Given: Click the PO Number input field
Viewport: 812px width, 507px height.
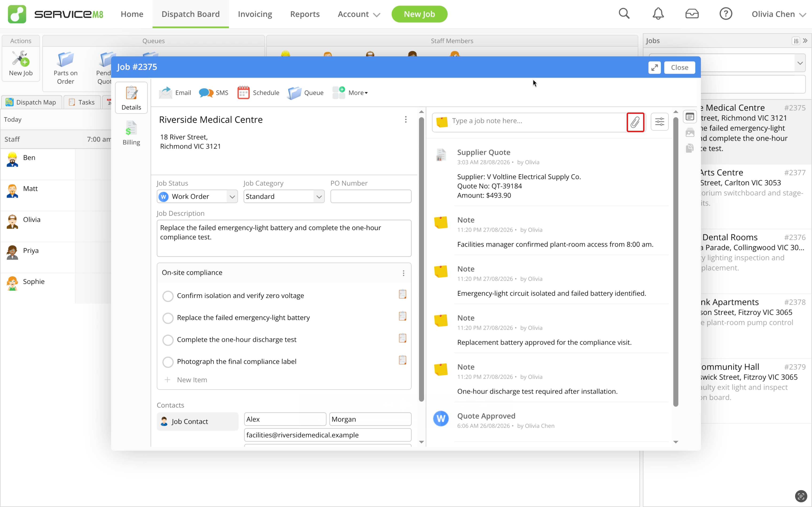Looking at the screenshot, I should click(371, 196).
